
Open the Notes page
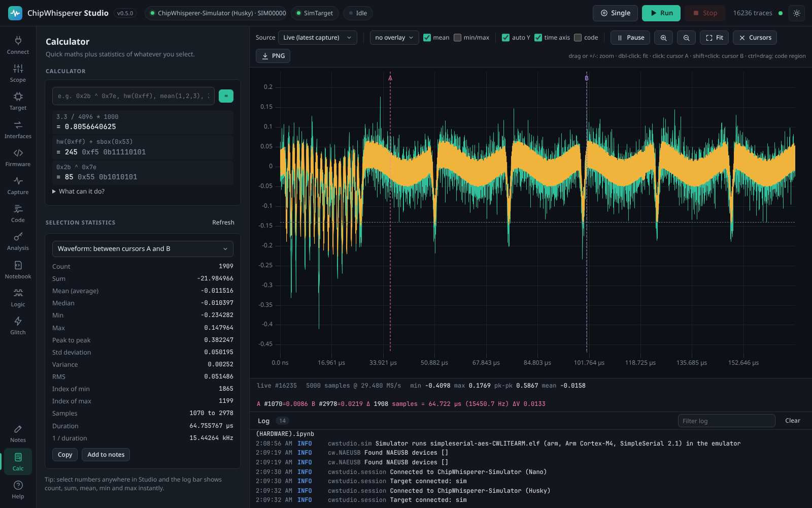coord(18,433)
